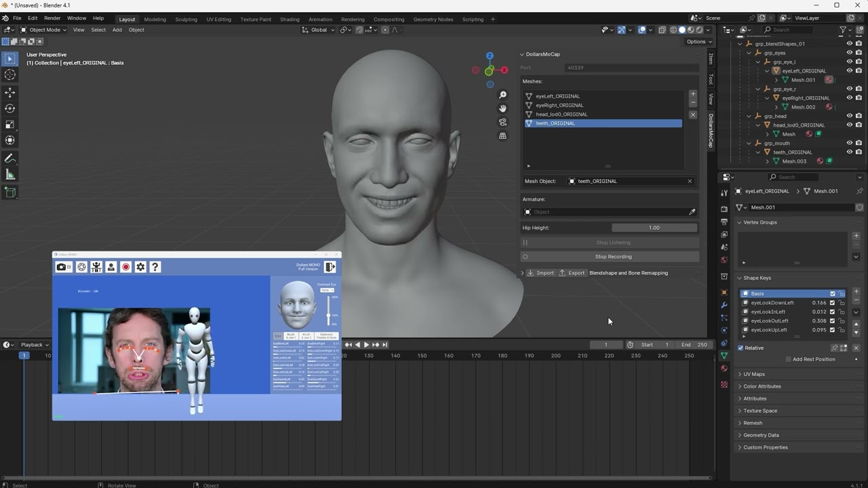Click the Port number field
Viewport: 868px width, 488px height.
tap(631, 68)
